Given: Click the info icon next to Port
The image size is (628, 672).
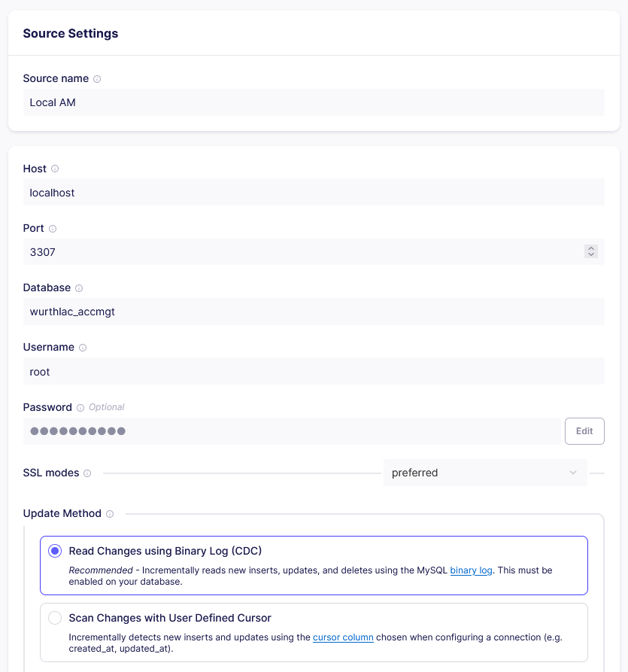Looking at the screenshot, I should click(x=53, y=229).
